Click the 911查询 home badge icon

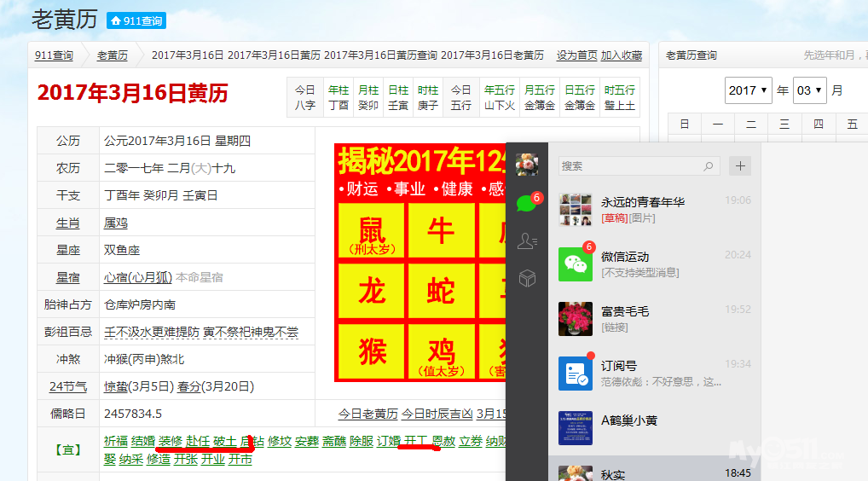tap(136, 20)
